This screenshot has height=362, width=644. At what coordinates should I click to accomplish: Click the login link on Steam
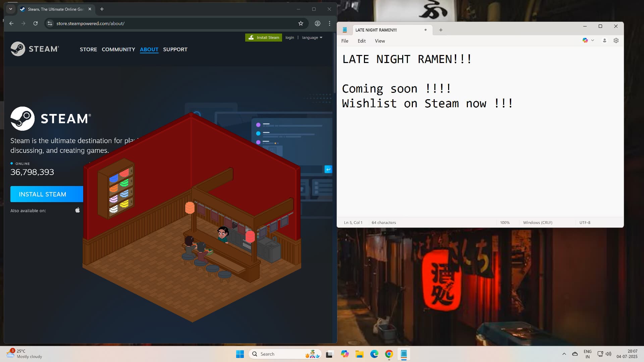tap(289, 37)
